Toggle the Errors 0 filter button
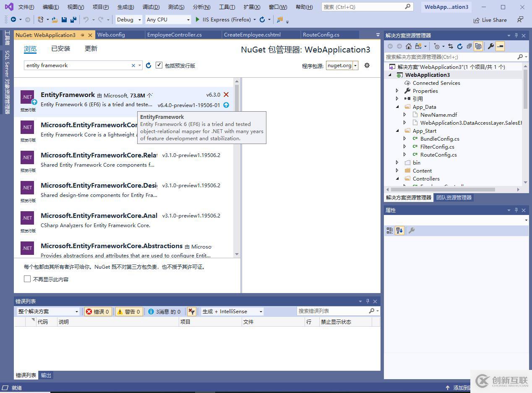This screenshot has width=532, height=393. click(98, 312)
